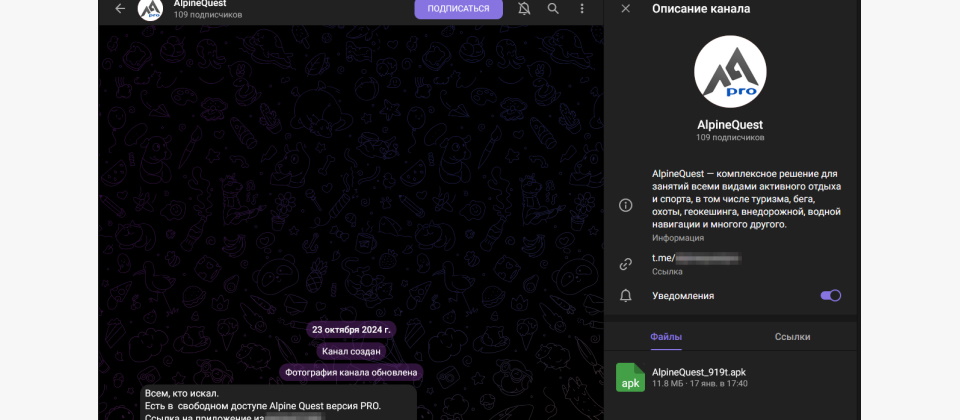This screenshot has width=960, height=420.
Task: Open the three-dot more options menu
Action: click(x=582, y=9)
